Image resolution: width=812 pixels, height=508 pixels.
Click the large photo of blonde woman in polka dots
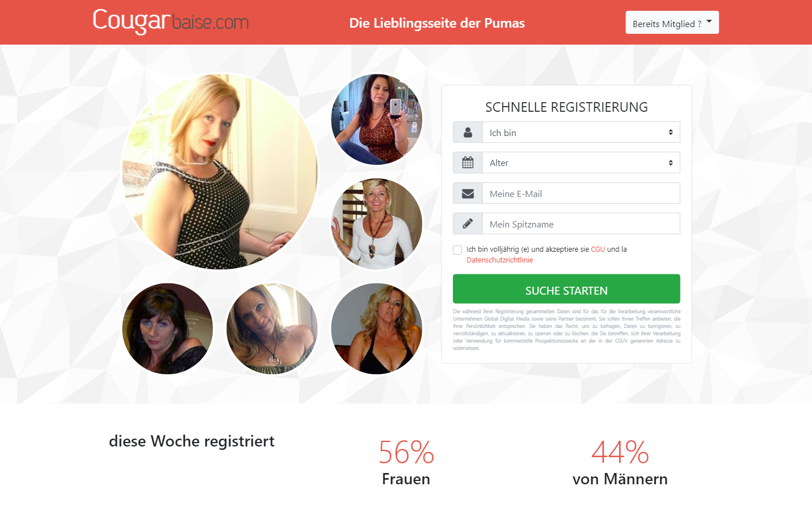click(220, 172)
